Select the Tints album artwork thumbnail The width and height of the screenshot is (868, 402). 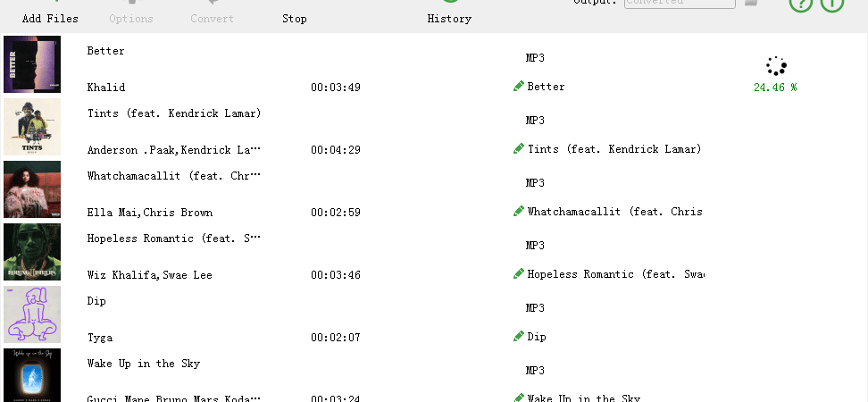[x=32, y=127]
